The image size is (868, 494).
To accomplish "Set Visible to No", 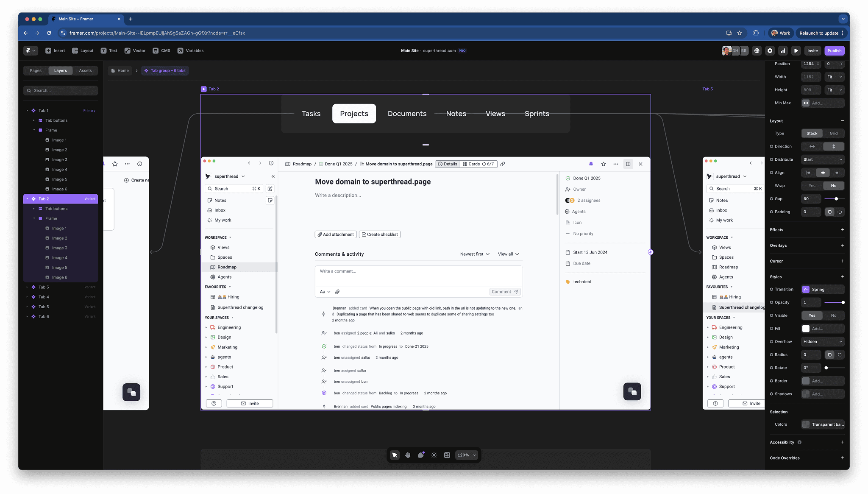I will [x=833, y=315].
